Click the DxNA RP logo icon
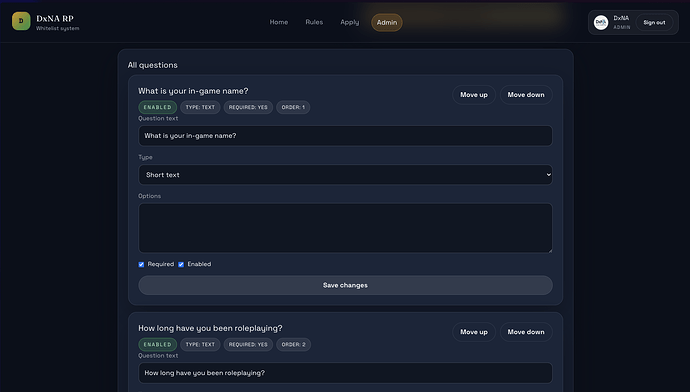Screen dimensions: 690x392 [x=21, y=21]
